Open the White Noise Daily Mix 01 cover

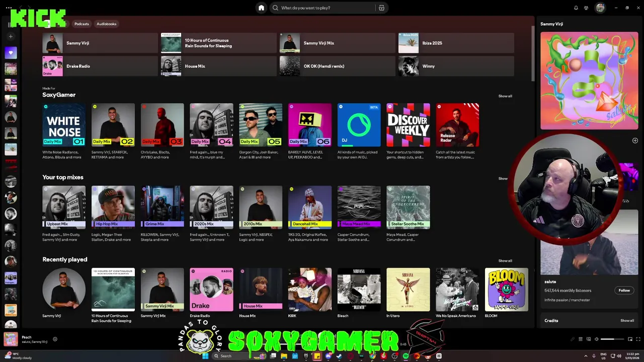pyautogui.click(x=64, y=125)
